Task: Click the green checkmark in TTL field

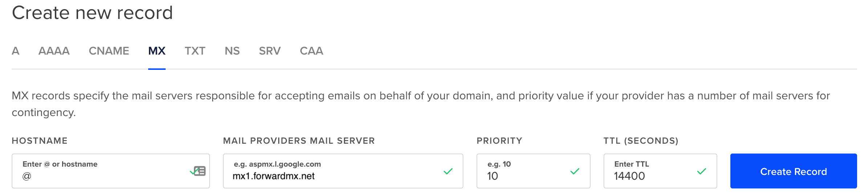Action: click(x=701, y=171)
